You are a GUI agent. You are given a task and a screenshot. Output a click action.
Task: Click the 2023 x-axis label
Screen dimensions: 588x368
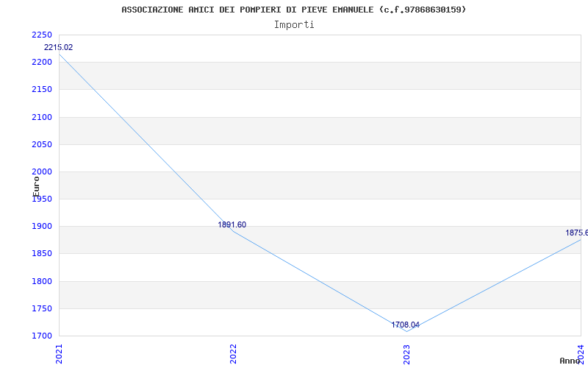(407, 354)
